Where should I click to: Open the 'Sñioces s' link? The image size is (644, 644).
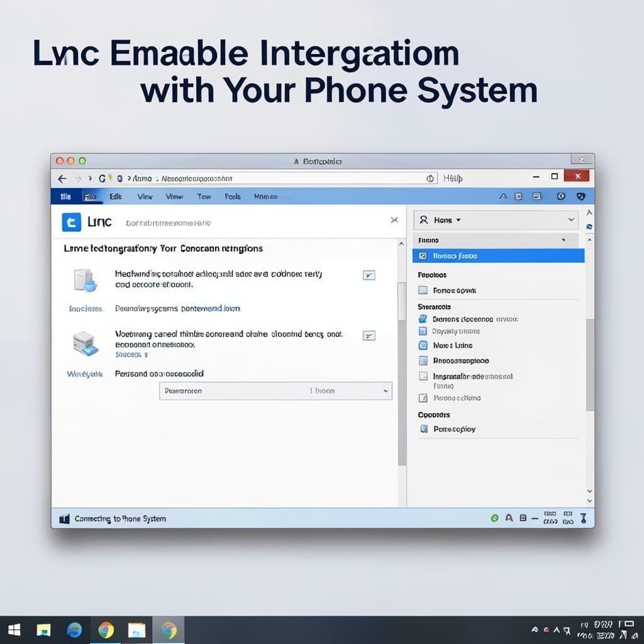click(x=131, y=355)
